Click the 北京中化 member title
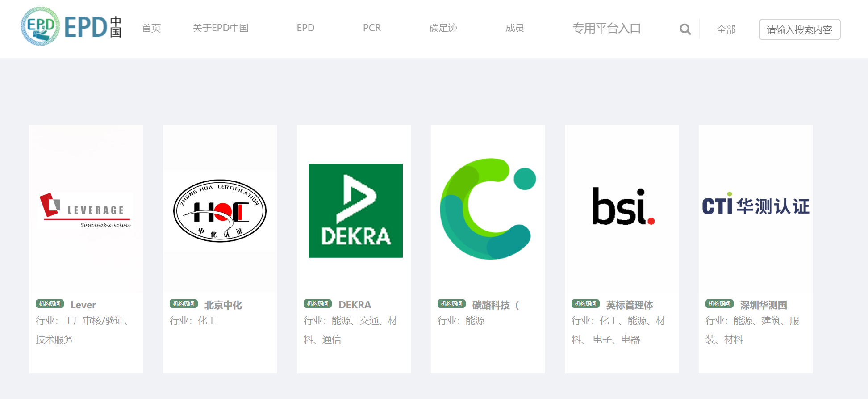 223,305
